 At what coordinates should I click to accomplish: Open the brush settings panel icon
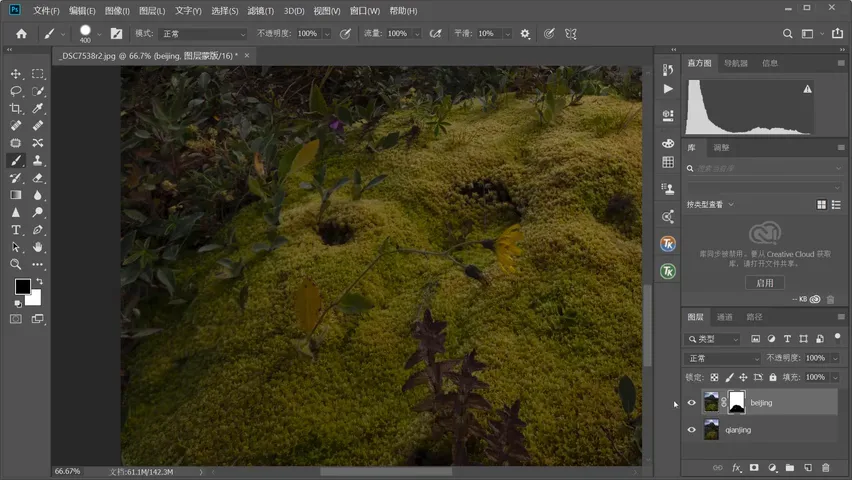click(116, 34)
